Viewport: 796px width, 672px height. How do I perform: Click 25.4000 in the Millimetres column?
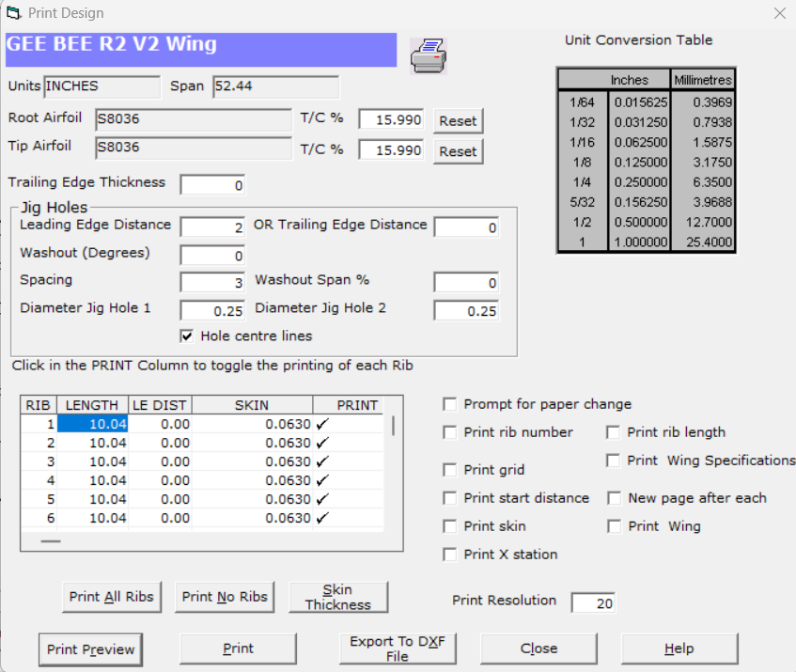click(x=703, y=242)
